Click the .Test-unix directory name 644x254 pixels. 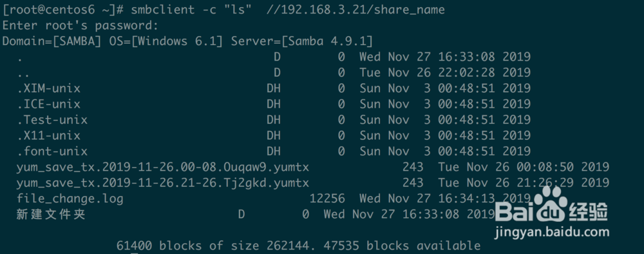(x=52, y=120)
